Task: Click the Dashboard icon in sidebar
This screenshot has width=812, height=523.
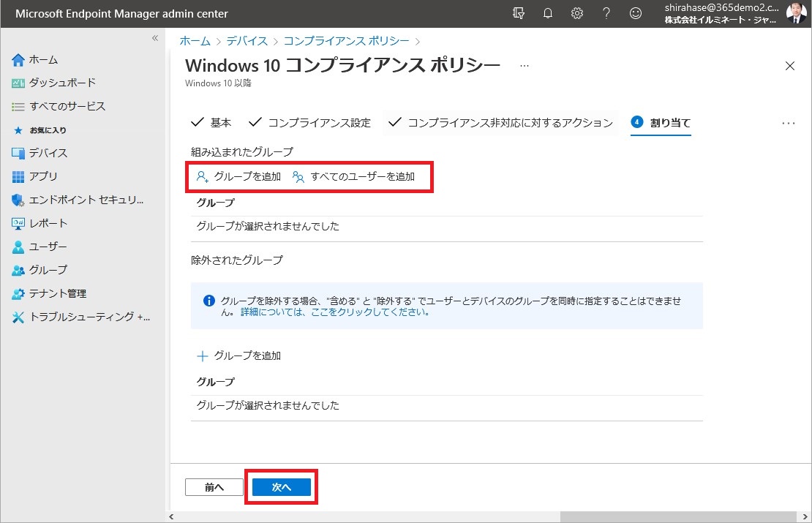Action: tap(18, 83)
